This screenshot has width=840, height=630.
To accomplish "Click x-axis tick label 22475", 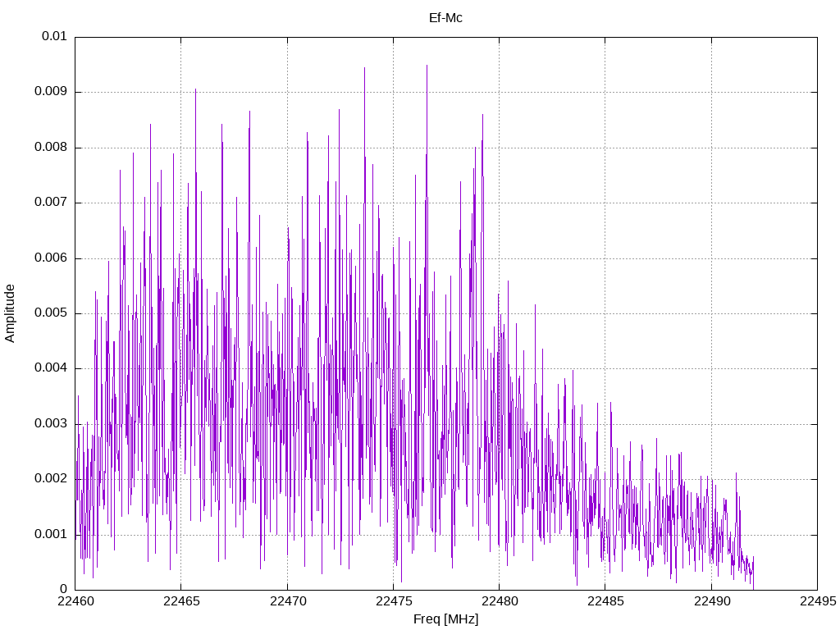I will coord(394,601).
